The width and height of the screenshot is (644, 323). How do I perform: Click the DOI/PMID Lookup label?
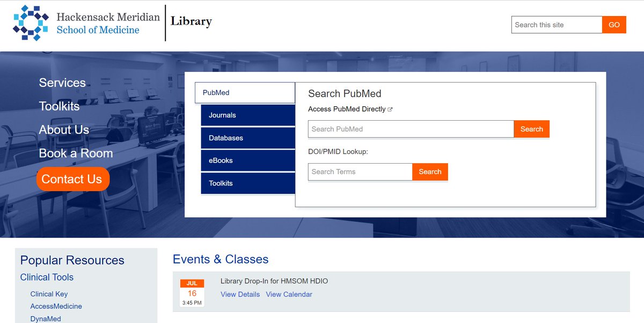pos(338,152)
